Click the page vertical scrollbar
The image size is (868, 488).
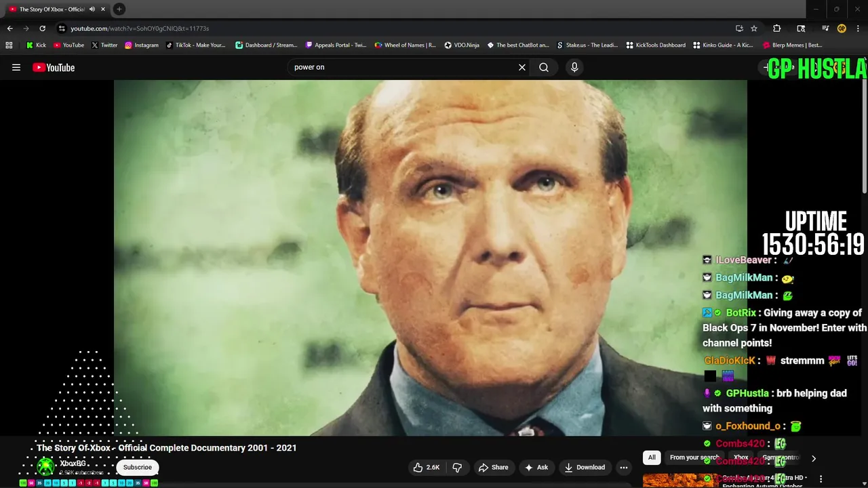(x=865, y=136)
